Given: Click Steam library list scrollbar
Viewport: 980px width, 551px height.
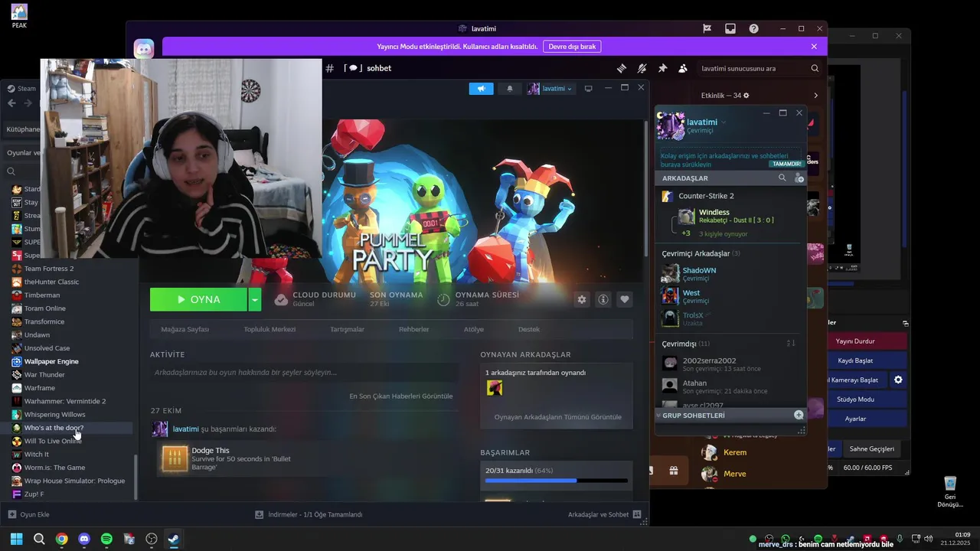Looking at the screenshot, I should tap(136, 478).
